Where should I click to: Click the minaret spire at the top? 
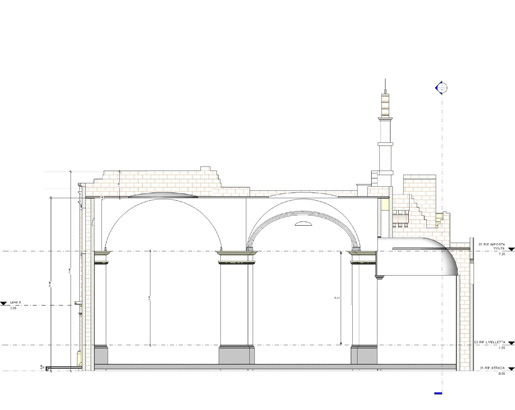click(x=385, y=86)
